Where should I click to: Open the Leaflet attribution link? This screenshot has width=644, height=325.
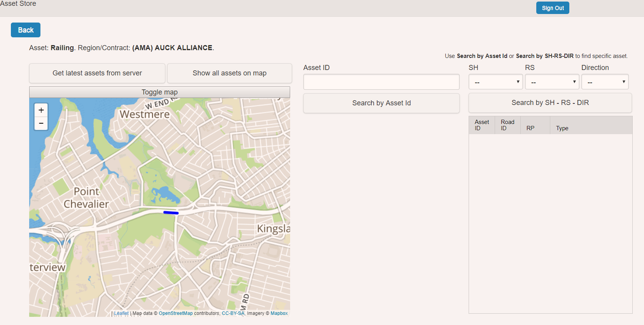[x=121, y=313]
